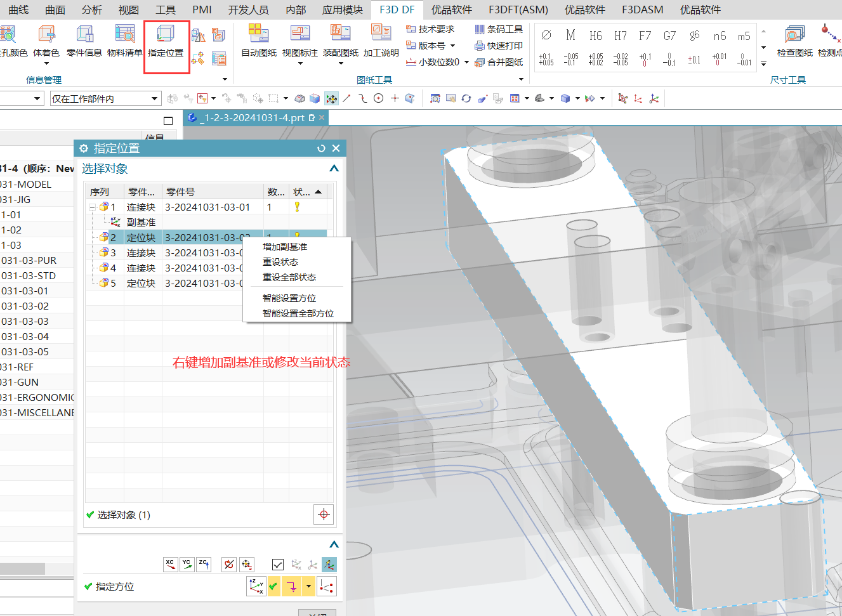This screenshot has width=842, height=616.
Task: Apply the g6 tolerance fit
Action: coord(695,36)
